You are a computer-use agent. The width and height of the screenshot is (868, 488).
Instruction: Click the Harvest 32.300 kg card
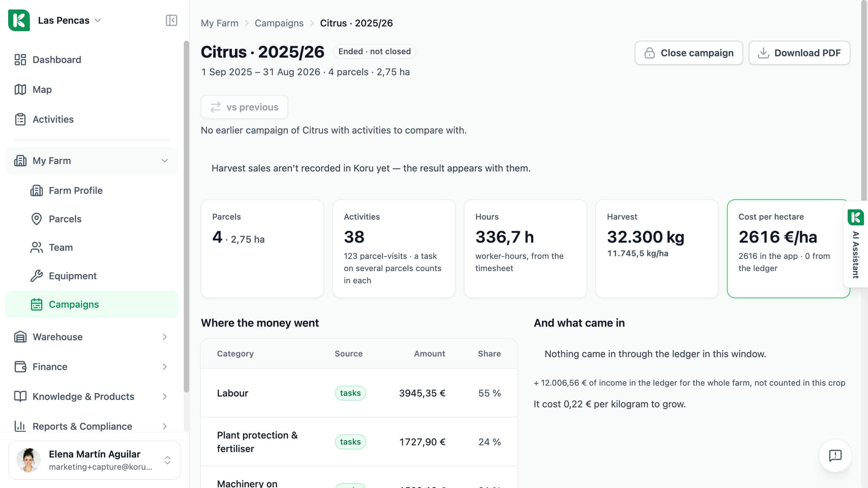(x=657, y=249)
